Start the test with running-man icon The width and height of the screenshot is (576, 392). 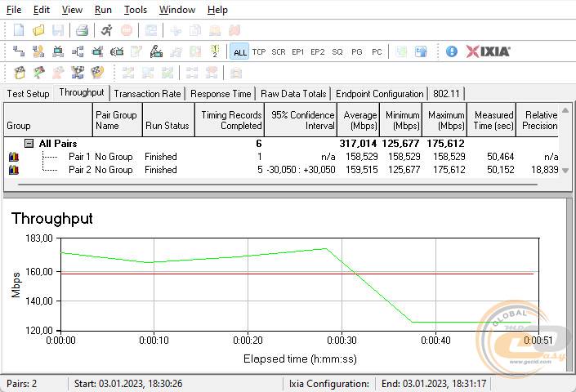click(107, 30)
